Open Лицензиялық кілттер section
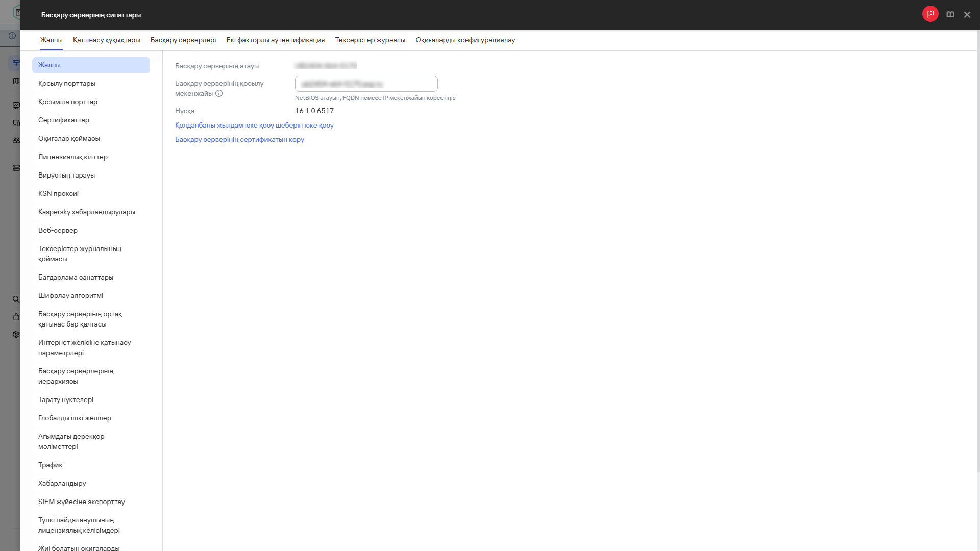980x551 pixels. (x=73, y=157)
